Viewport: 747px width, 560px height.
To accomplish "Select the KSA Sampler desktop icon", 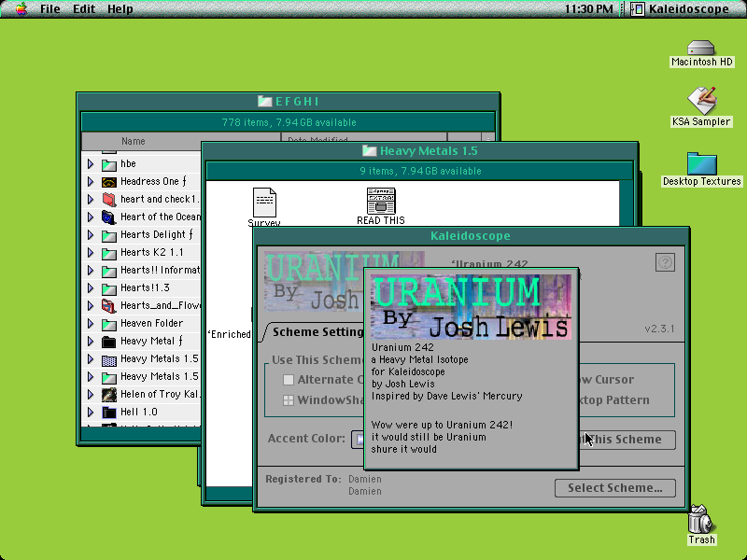I will (701, 101).
